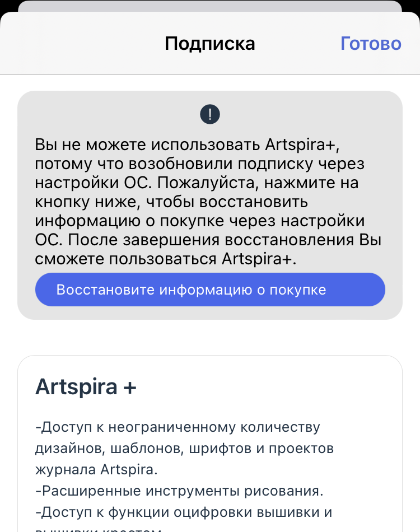The image size is (420, 532).
Task: Select the Artspira + heading
Action: pyautogui.click(x=86, y=386)
